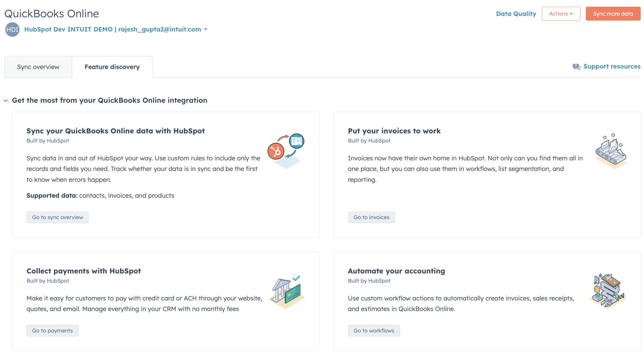Click Support resources text link
This screenshot has width=644, height=362.
tap(612, 67)
